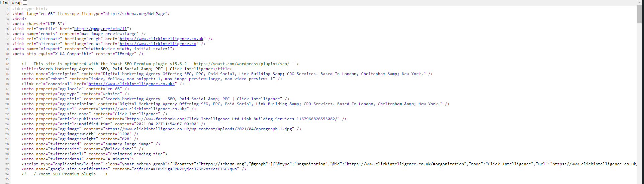Viewport: 644px width, 184px height.
Task: Click the article:publisher facebook line
Action: 184,119
